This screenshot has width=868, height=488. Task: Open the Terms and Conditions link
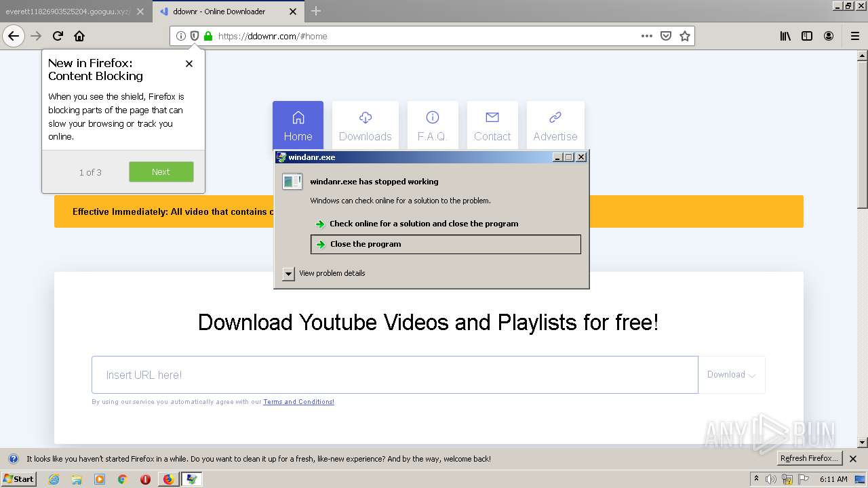pyautogui.click(x=299, y=402)
